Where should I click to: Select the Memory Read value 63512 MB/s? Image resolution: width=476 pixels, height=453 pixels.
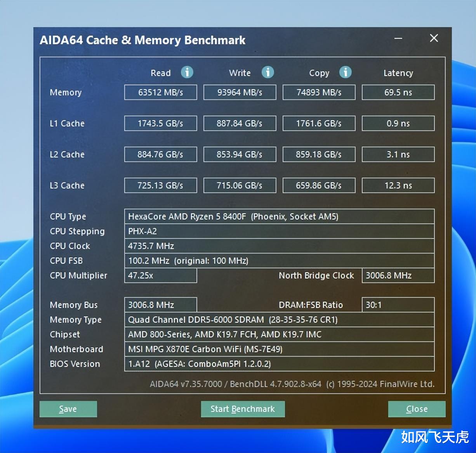(161, 92)
